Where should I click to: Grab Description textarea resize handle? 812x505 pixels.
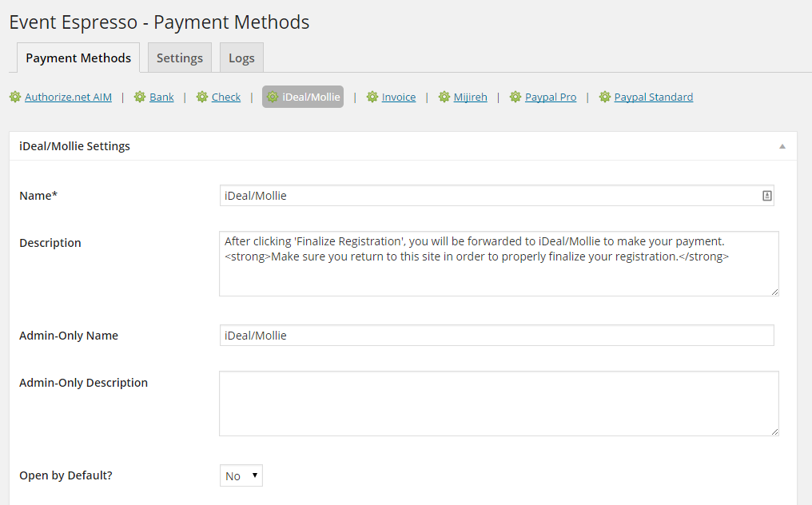[x=774, y=292]
